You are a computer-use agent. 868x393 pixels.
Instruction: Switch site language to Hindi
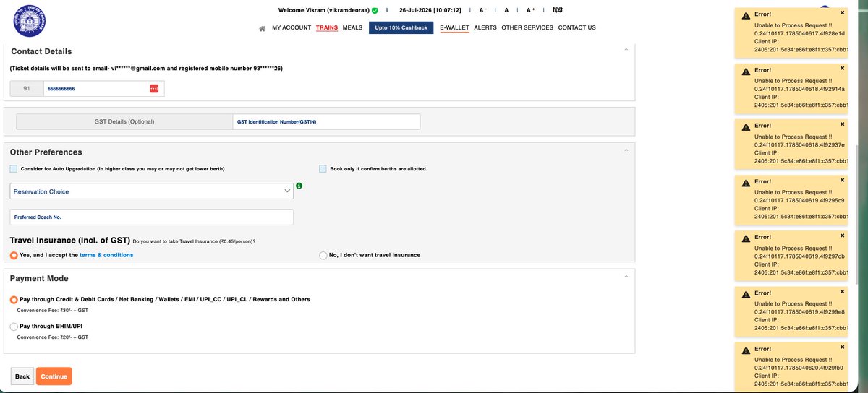pos(557,11)
